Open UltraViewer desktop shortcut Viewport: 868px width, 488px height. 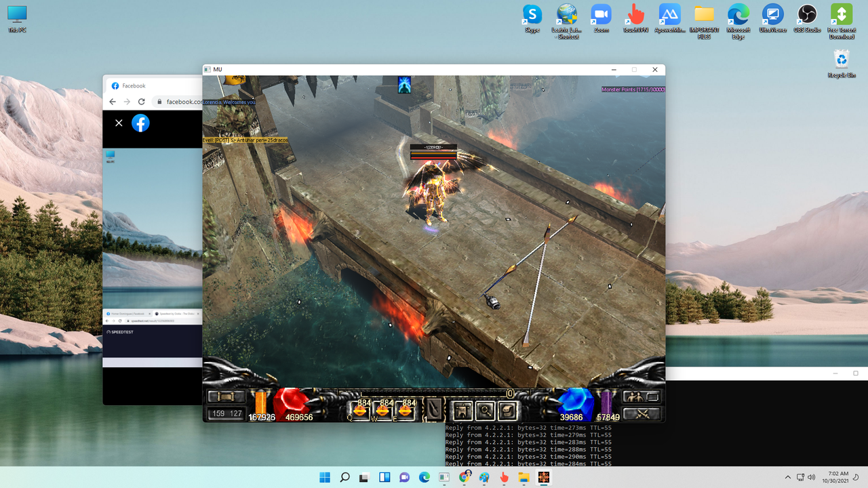[x=772, y=18]
